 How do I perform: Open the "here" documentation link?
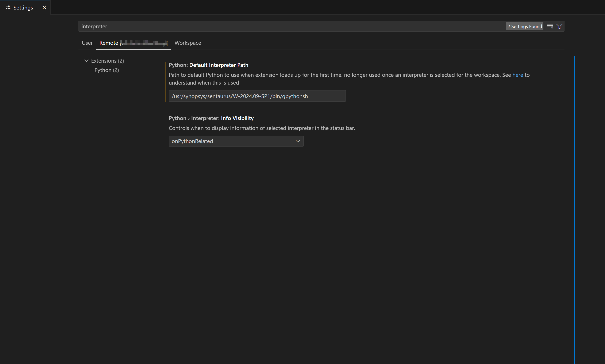tap(518, 75)
